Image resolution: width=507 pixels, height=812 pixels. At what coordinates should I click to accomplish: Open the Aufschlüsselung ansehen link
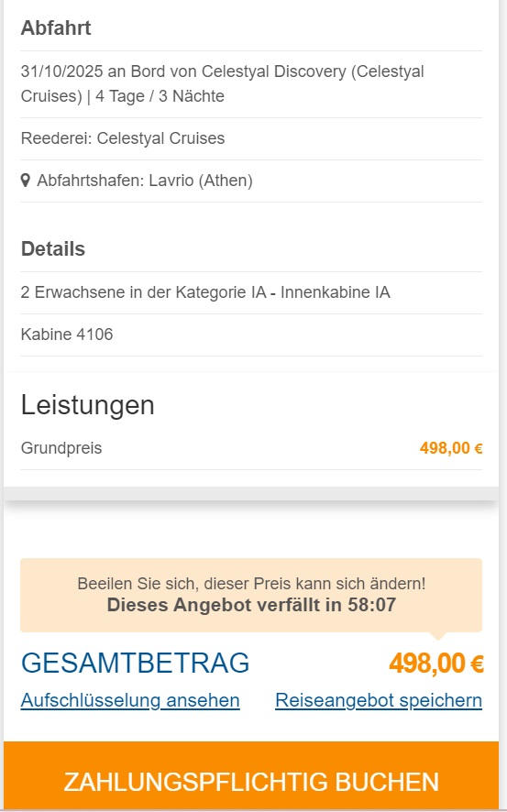pyautogui.click(x=130, y=700)
